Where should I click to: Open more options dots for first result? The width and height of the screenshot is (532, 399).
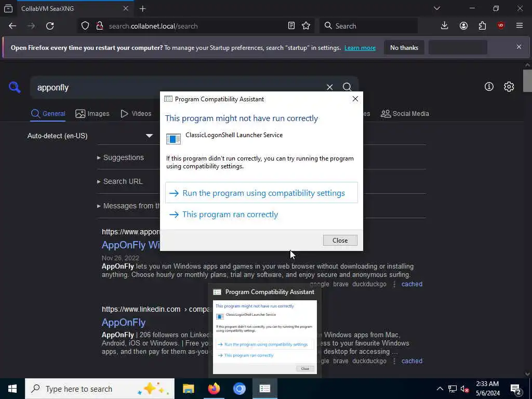(x=394, y=284)
